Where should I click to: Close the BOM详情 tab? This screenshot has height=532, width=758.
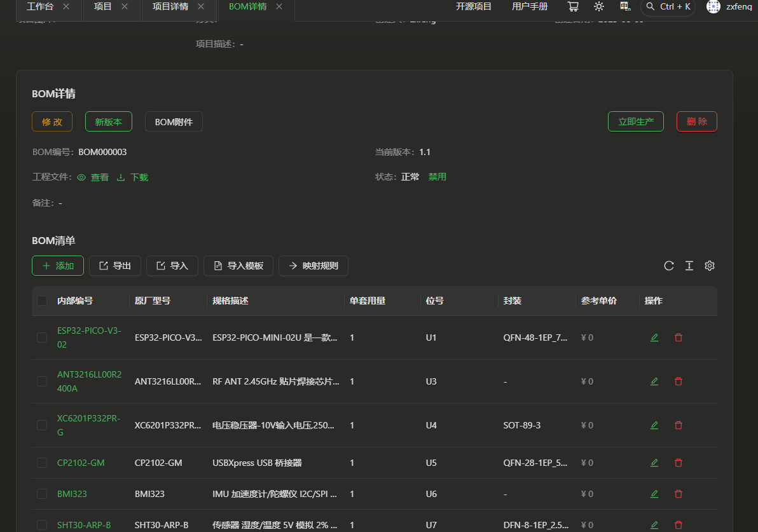coord(279,6)
